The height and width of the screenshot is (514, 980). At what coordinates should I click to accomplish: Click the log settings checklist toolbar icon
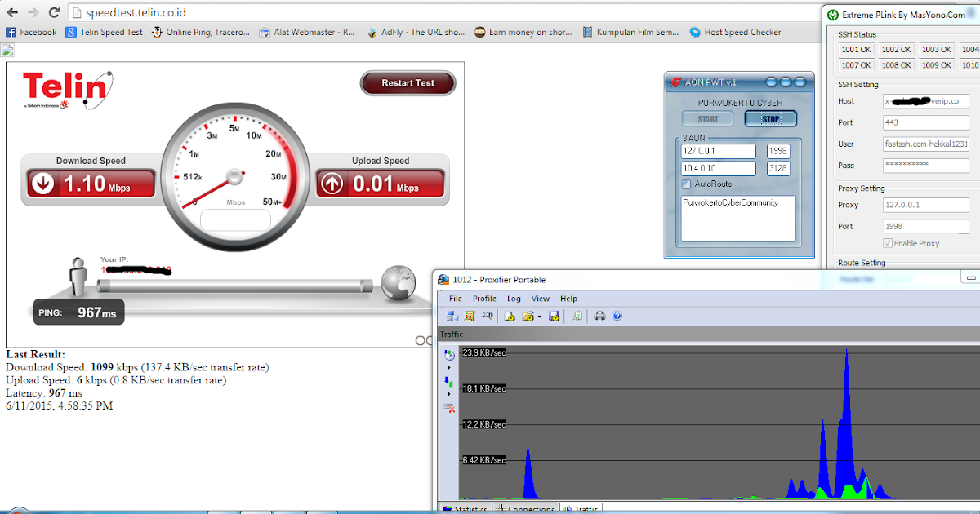577,317
